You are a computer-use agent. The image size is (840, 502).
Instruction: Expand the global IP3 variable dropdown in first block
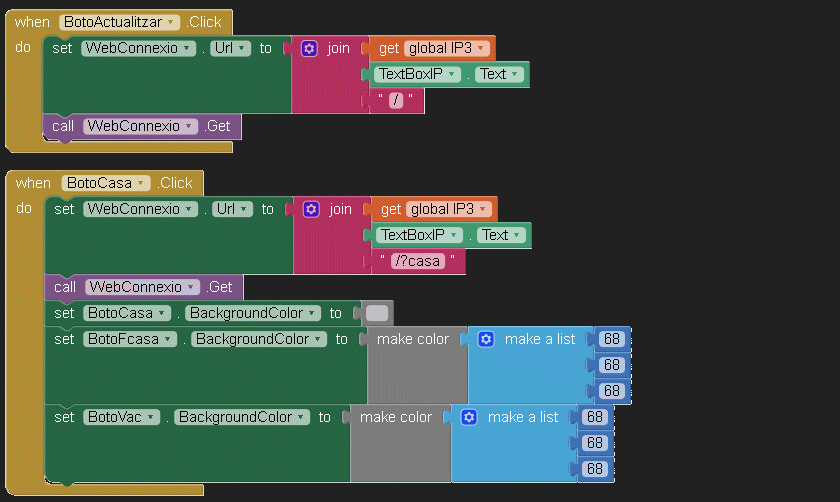click(482, 48)
